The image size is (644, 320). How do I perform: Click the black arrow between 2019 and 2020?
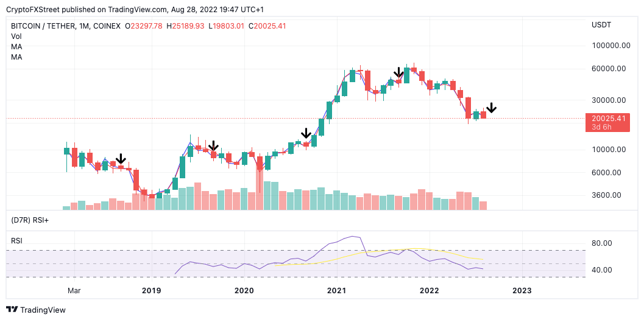point(213,146)
